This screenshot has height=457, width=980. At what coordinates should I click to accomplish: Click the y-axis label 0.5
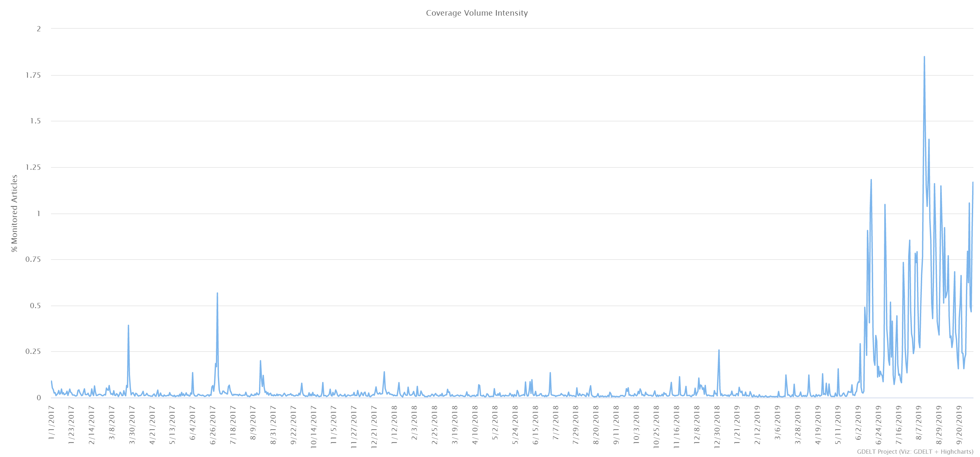tap(35, 306)
